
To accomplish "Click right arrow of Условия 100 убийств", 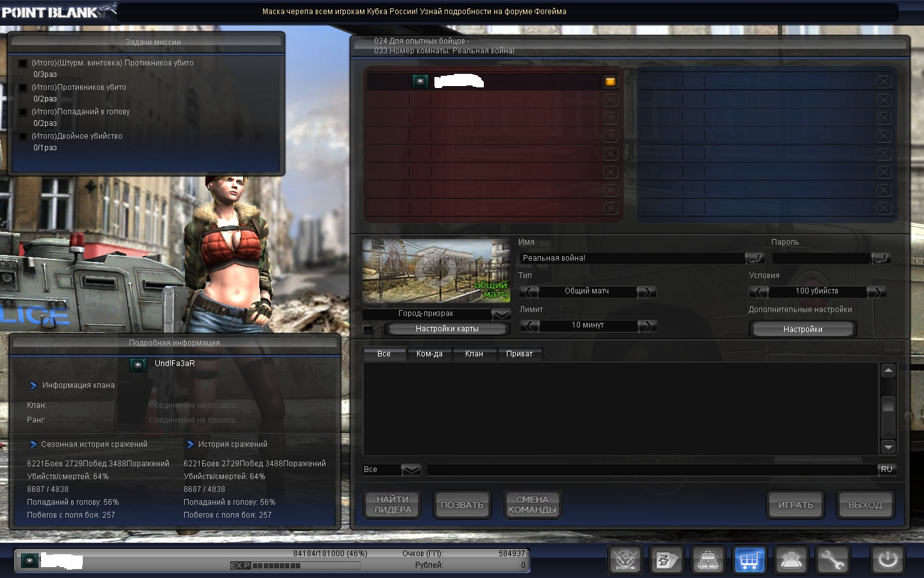I will (877, 292).
